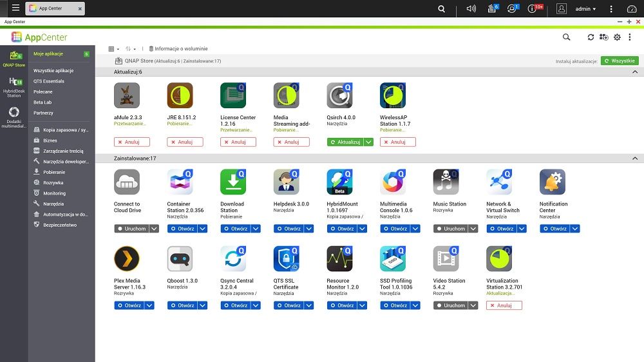Expand the admin user menu
Viewport: 644px width, 362px height.
585,8
